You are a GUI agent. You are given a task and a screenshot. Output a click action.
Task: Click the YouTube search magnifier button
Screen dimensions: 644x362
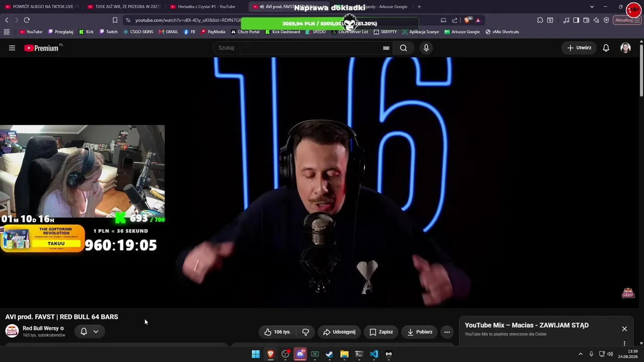[x=404, y=48]
